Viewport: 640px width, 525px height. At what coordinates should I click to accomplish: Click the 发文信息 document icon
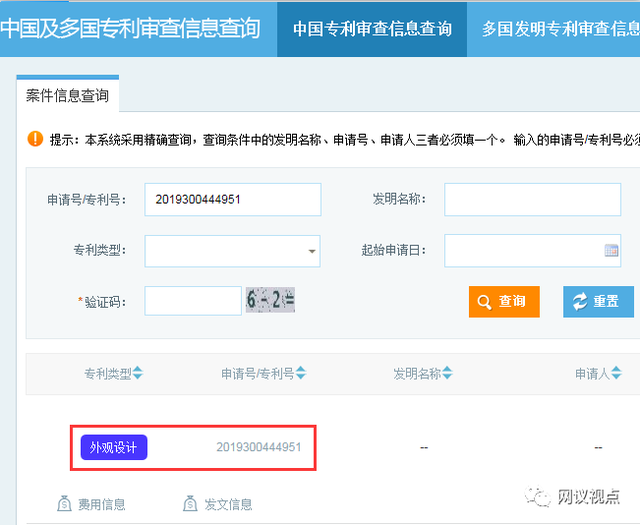190,503
